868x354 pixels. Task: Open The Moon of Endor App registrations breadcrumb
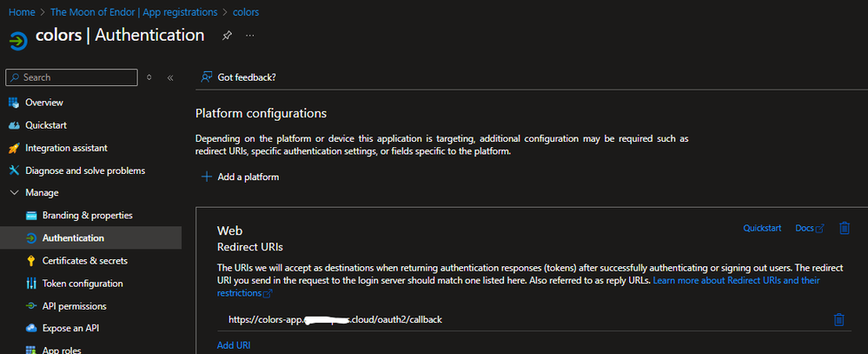point(134,11)
